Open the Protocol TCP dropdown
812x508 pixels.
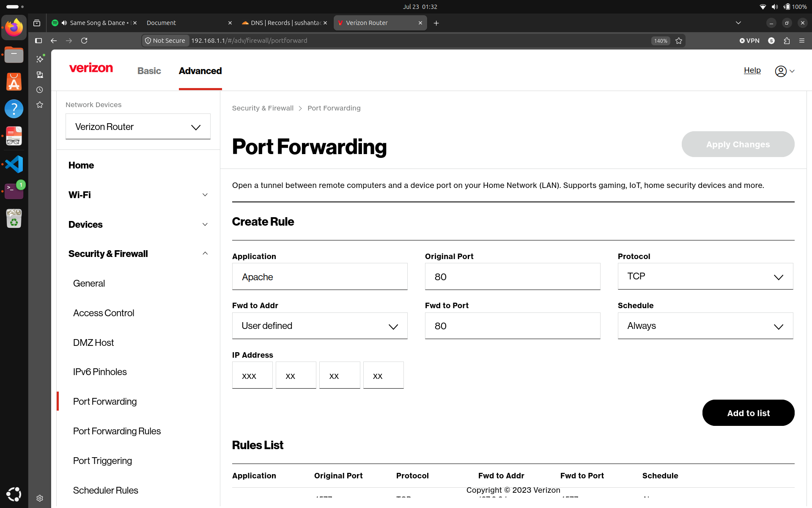[x=705, y=276]
